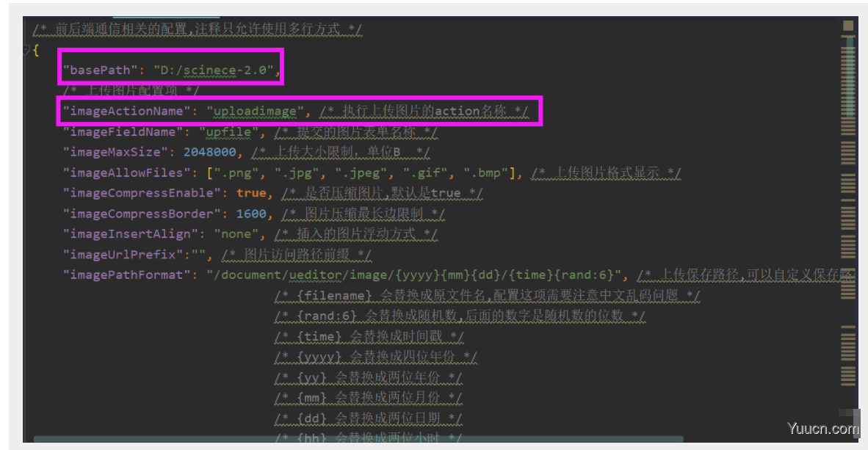The height and width of the screenshot is (450, 868).
Task: Click the {dd} comment line
Action: (x=368, y=418)
